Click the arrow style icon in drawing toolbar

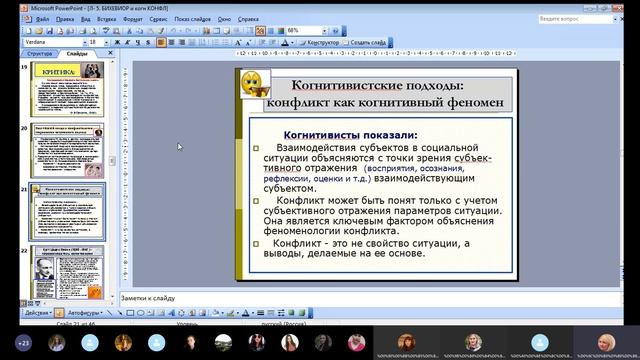coord(281,313)
